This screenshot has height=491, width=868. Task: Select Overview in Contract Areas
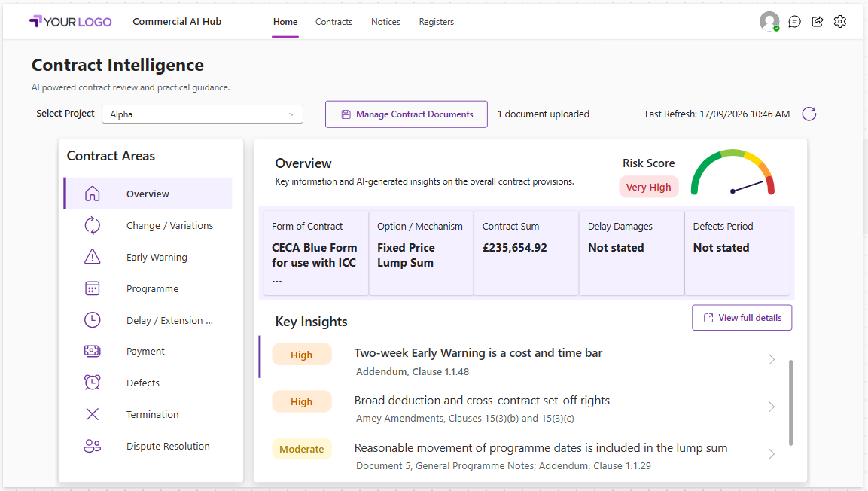coord(148,194)
